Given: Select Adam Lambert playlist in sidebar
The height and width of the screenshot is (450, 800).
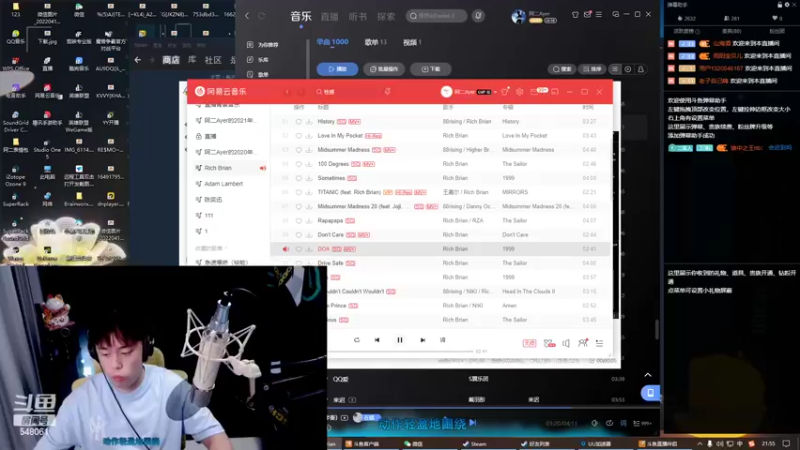Looking at the screenshot, I should (223, 184).
